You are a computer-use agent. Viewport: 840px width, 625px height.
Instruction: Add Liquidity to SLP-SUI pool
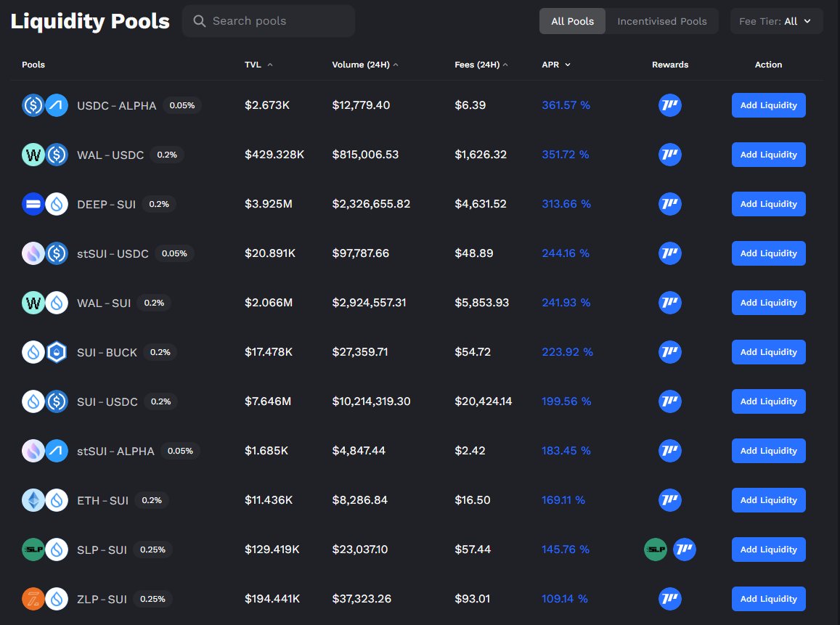point(768,550)
